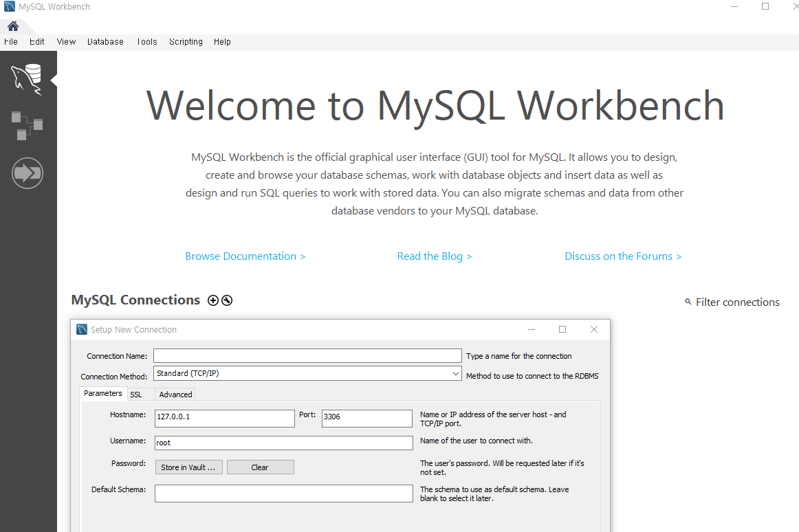Open the Scripting menu

pos(186,42)
